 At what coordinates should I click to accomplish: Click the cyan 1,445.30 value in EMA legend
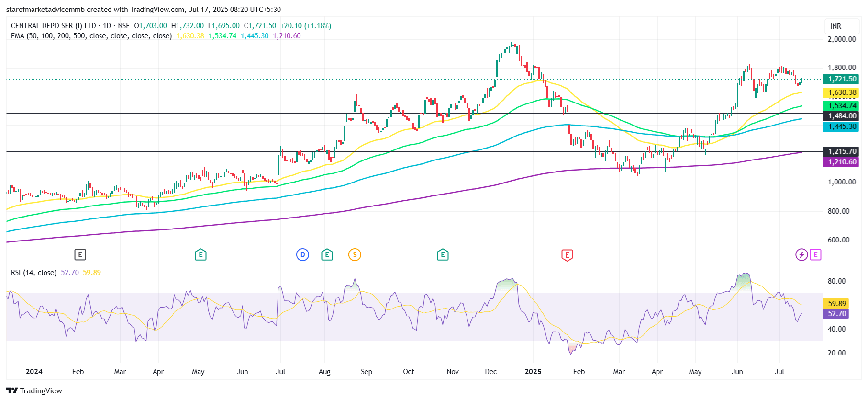click(255, 36)
